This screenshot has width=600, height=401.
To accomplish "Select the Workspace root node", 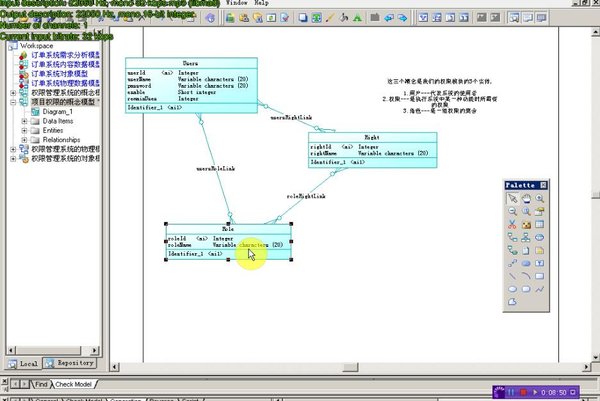I will pos(36,46).
